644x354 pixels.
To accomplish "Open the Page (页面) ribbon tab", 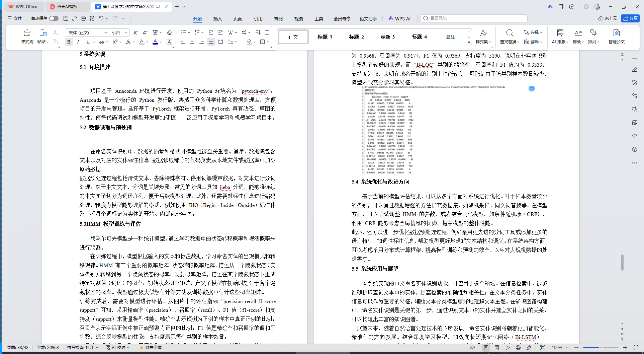I will pyautogui.click(x=238, y=19).
